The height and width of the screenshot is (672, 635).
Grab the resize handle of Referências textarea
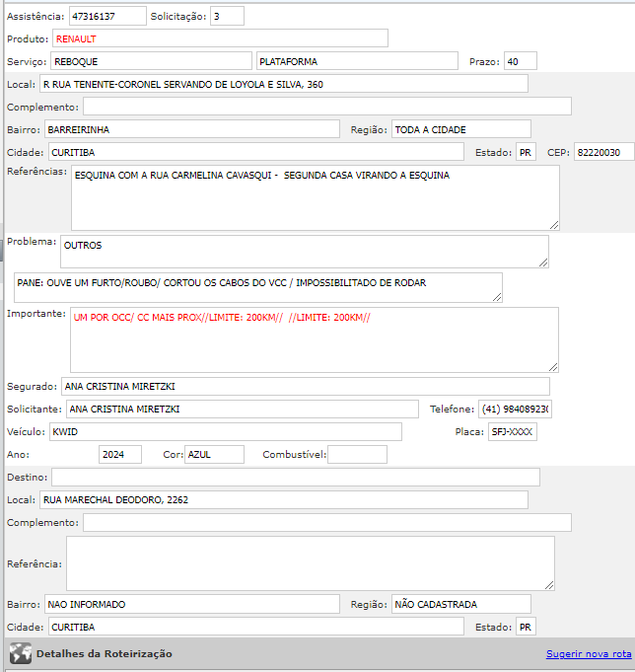(x=554, y=225)
